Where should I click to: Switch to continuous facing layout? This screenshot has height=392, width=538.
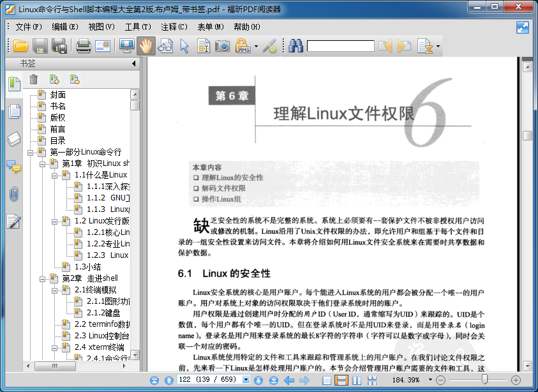[372, 380]
